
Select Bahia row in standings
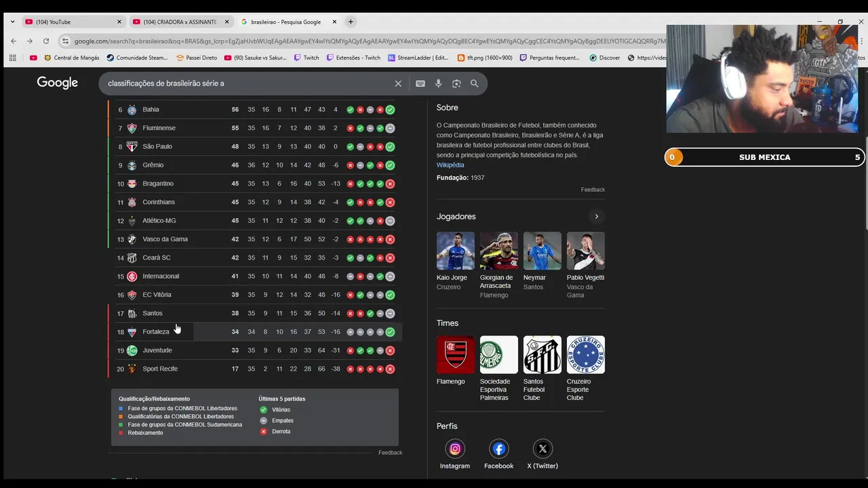coord(255,110)
